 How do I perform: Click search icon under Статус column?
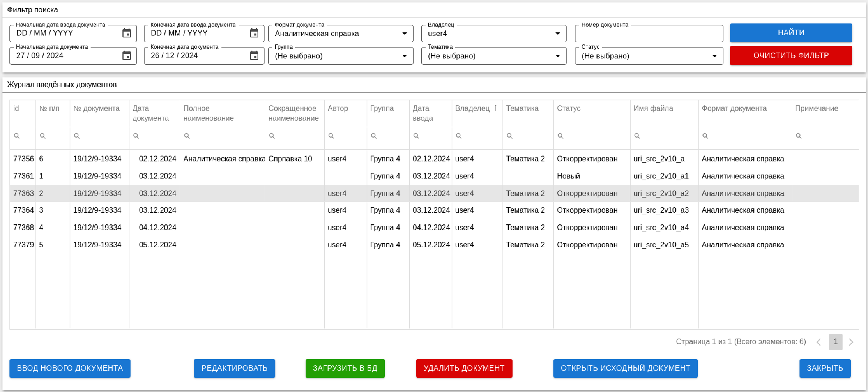click(560, 136)
